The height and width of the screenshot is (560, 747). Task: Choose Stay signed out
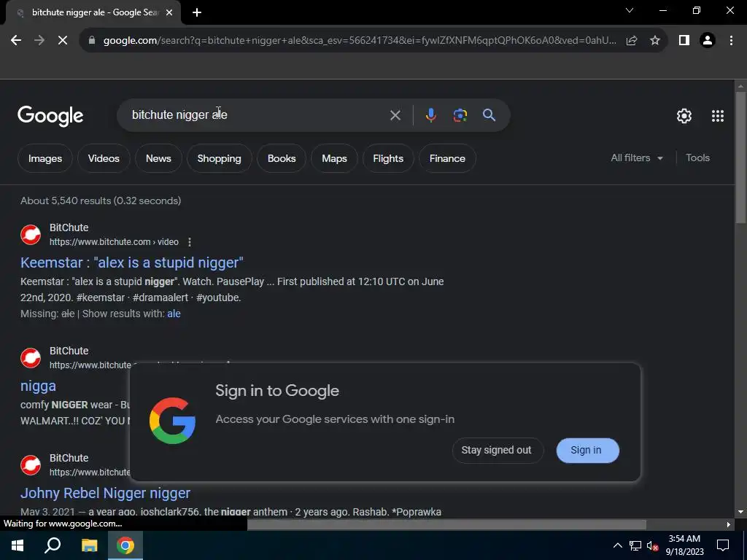497,451
